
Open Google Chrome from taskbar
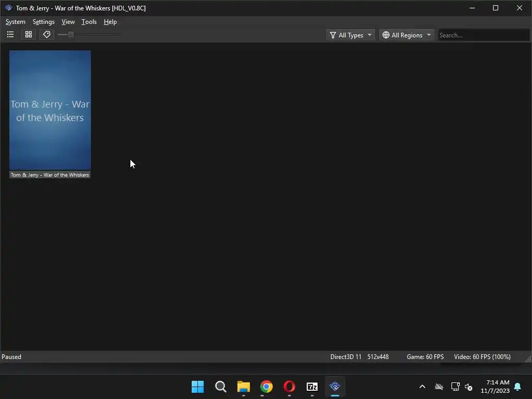pos(267,387)
